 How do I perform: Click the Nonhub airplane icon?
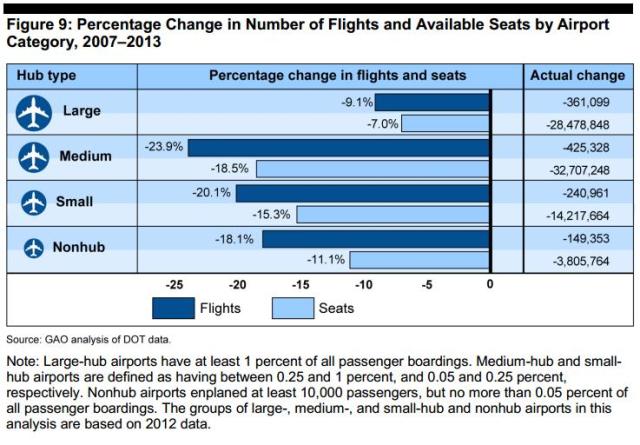(x=34, y=247)
